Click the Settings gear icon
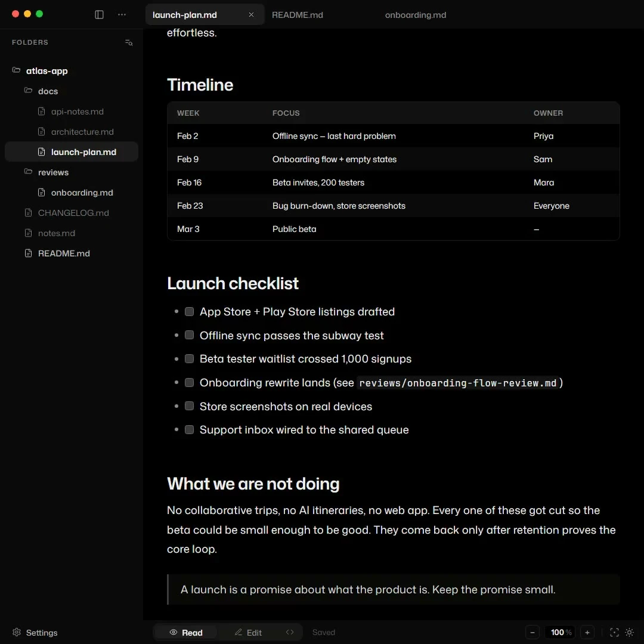 coord(17,632)
